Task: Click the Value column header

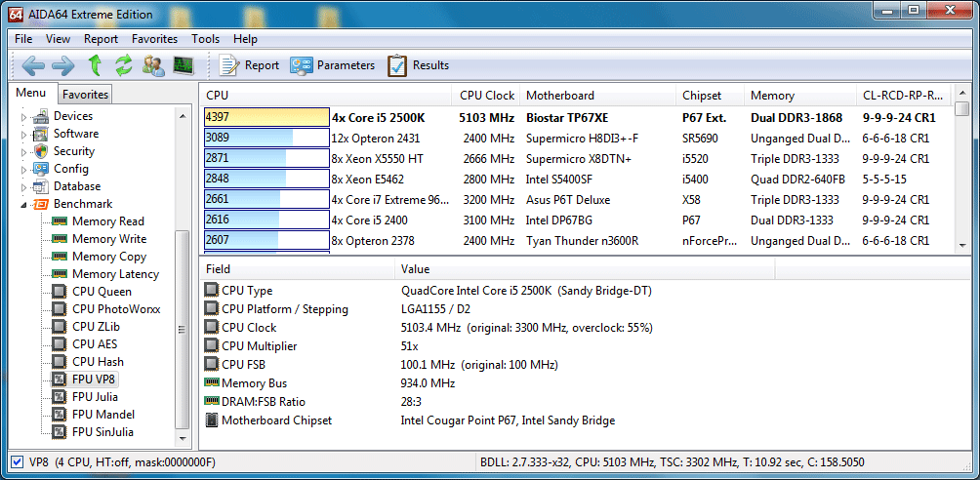Action: (x=585, y=269)
